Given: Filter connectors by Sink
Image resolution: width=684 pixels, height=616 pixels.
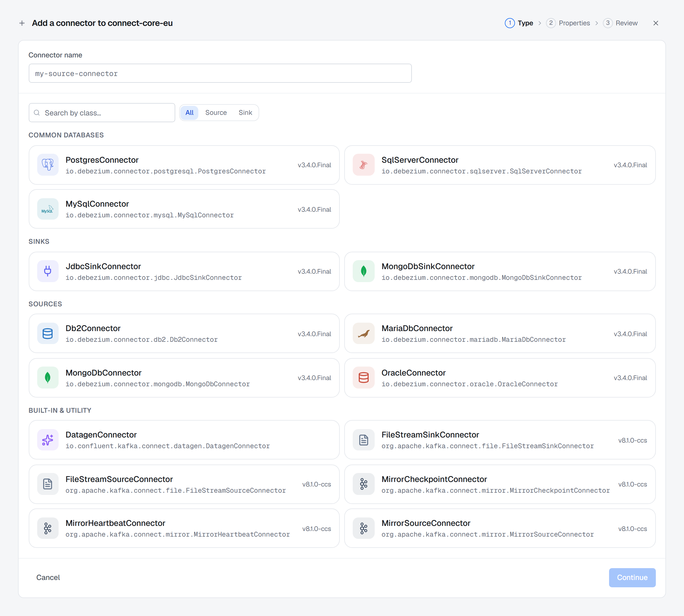Looking at the screenshot, I should (x=245, y=113).
